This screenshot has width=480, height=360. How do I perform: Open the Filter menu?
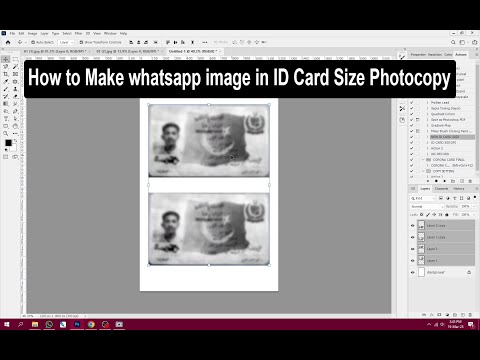coord(78,33)
